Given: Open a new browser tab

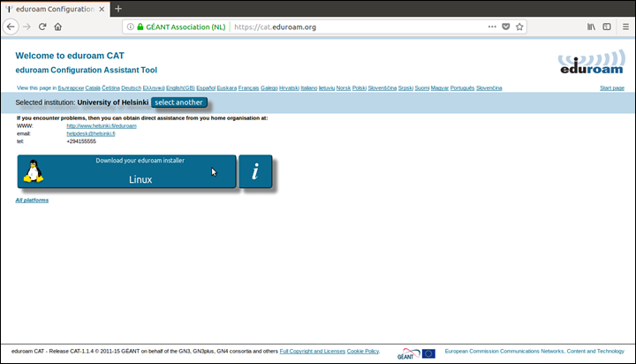Looking at the screenshot, I should (118, 9).
